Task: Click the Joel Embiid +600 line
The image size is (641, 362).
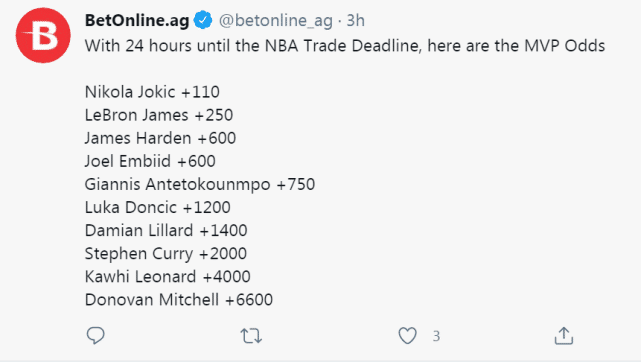Action: 150,161
